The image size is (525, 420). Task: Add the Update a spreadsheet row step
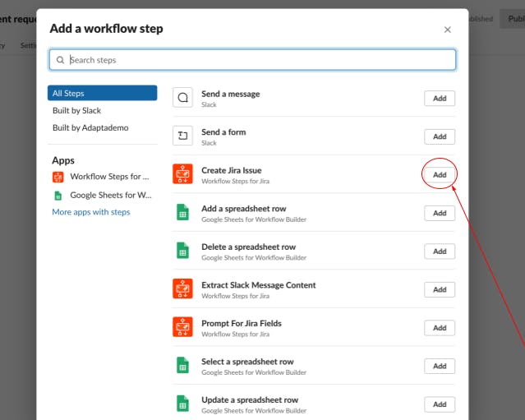(x=440, y=404)
